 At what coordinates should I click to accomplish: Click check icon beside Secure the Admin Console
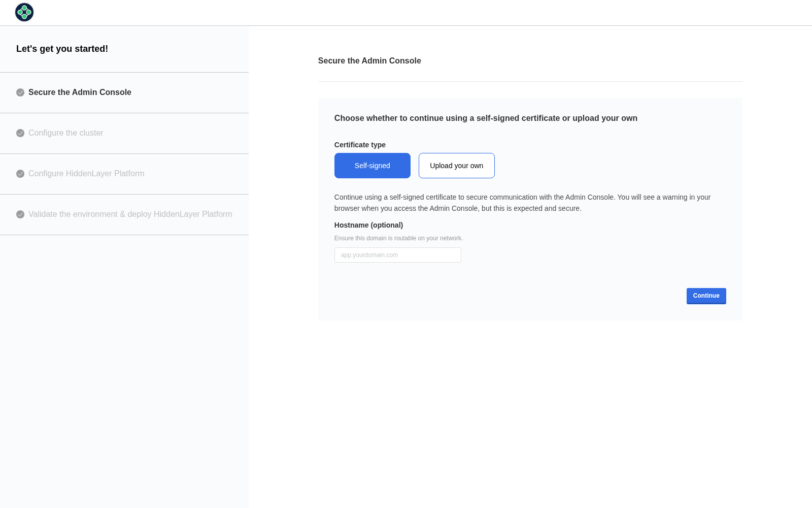click(x=20, y=92)
